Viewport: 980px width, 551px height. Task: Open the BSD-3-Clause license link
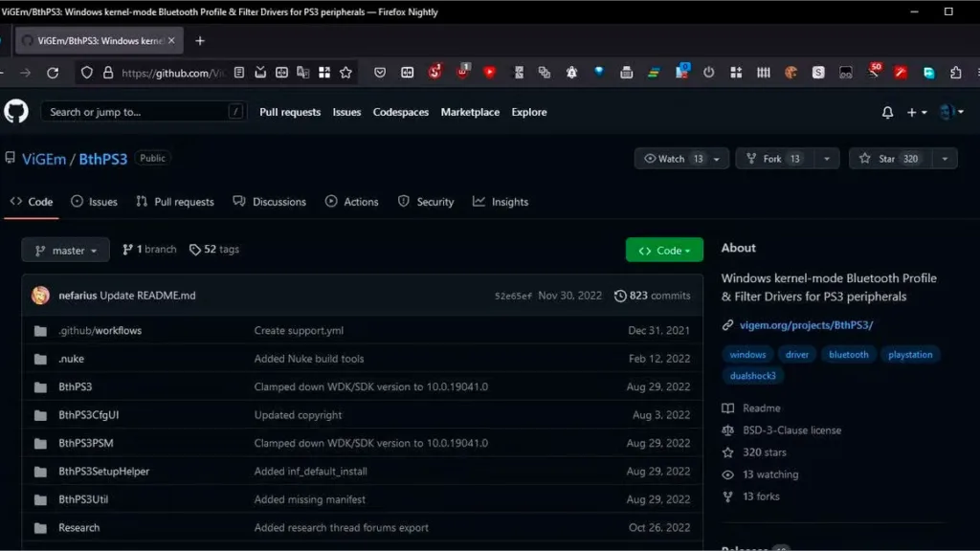tap(791, 430)
